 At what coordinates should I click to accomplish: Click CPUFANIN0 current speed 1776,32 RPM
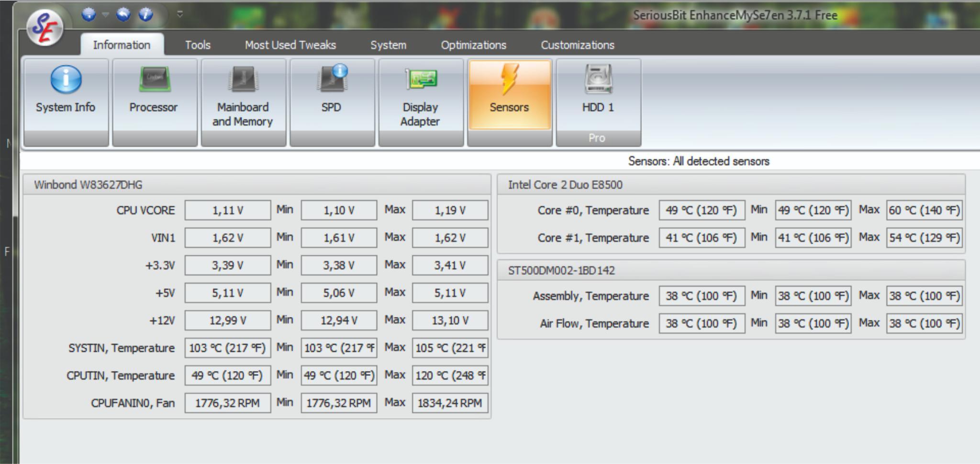228,403
